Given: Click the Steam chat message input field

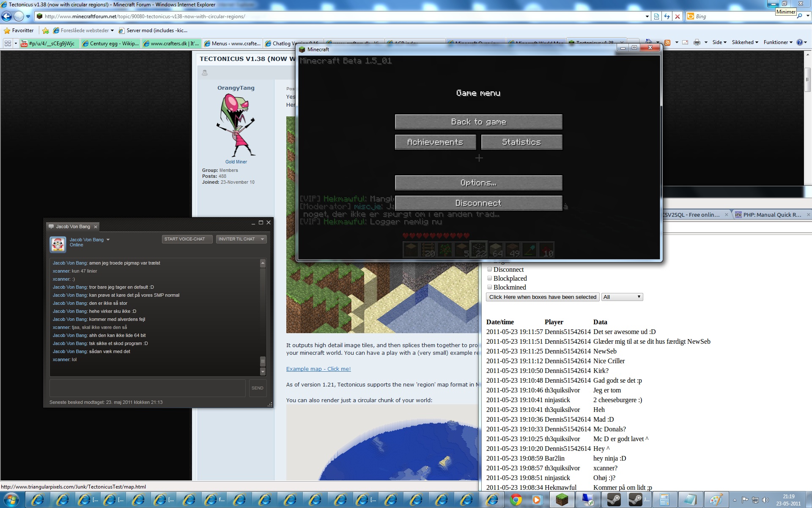Looking at the screenshot, I should click(x=147, y=388).
